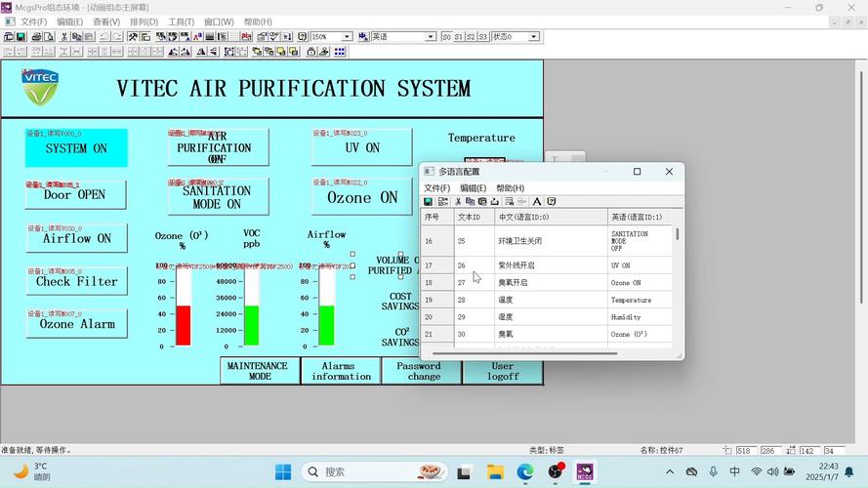Click the print icon in main toolbar
Image resolution: width=868 pixels, height=488 pixels.
[37, 37]
